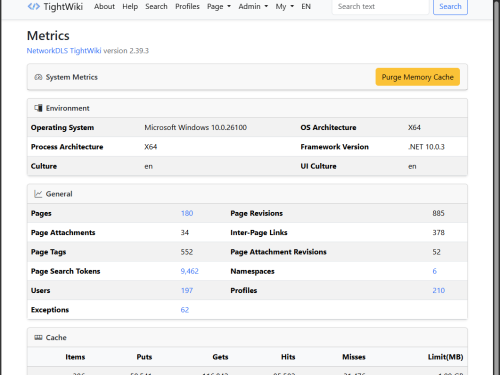Click the Operating System label

62,128
